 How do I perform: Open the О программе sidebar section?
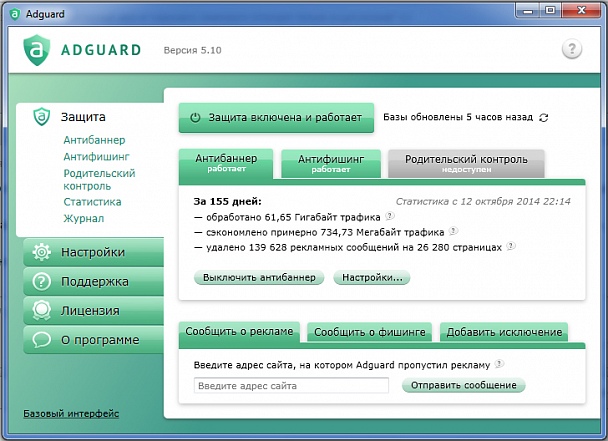point(93,340)
